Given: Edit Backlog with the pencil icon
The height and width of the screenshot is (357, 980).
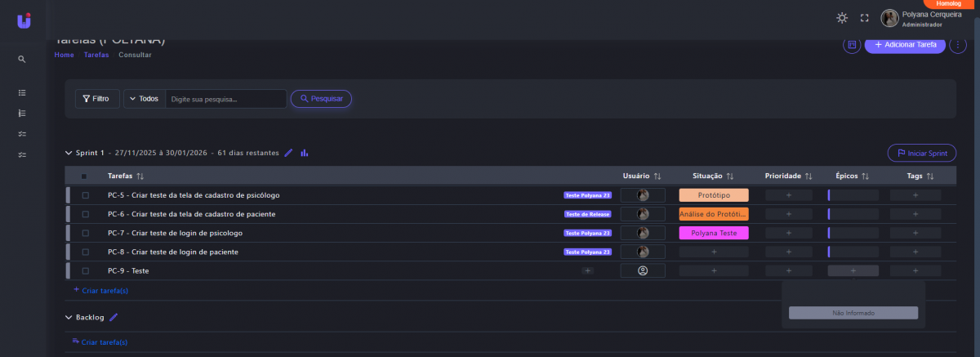Looking at the screenshot, I should (114, 317).
